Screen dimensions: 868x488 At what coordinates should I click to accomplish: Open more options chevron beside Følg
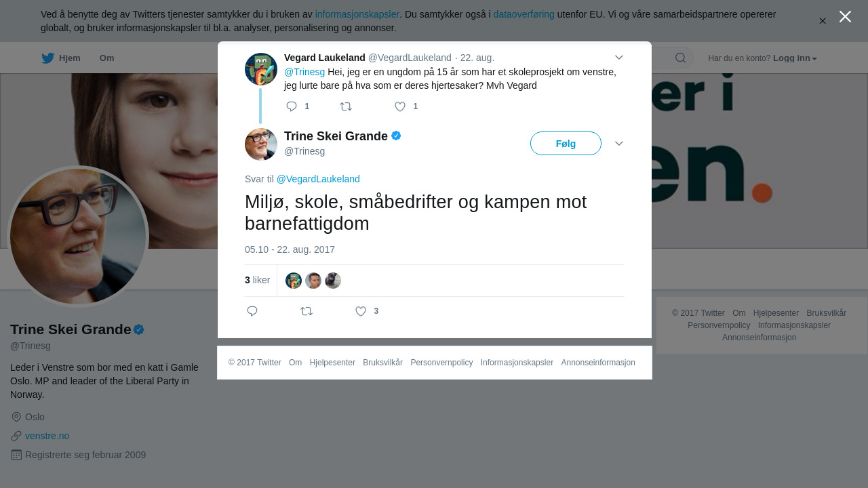[x=619, y=143]
